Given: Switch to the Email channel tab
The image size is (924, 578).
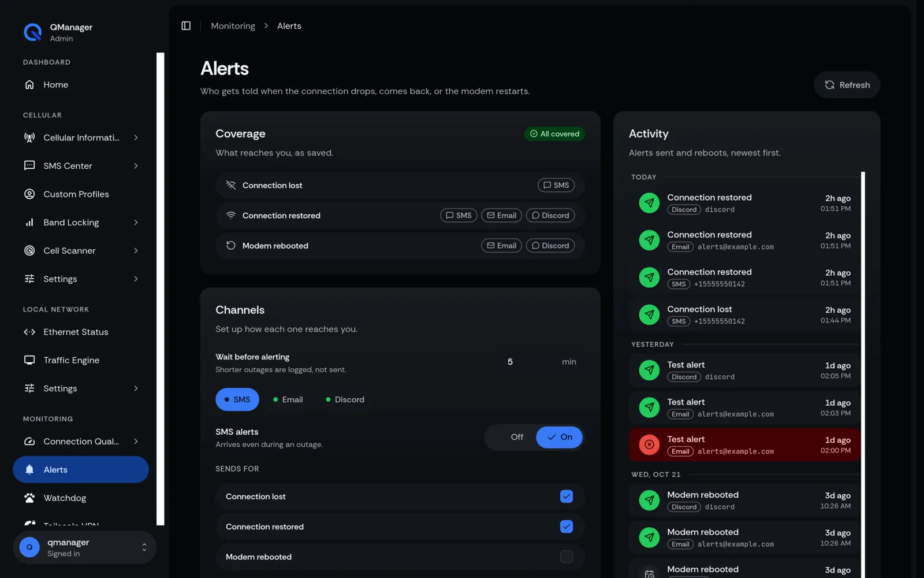Looking at the screenshot, I should coord(288,399).
